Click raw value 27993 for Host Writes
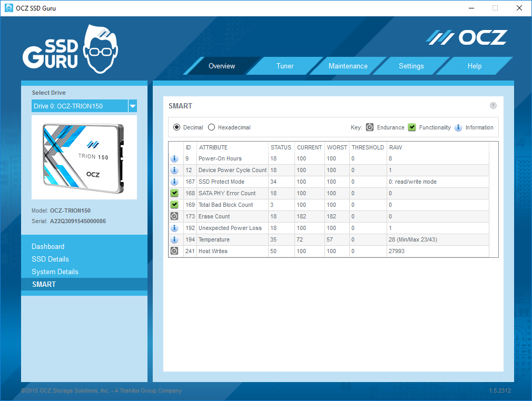The image size is (532, 401). tap(397, 251)
